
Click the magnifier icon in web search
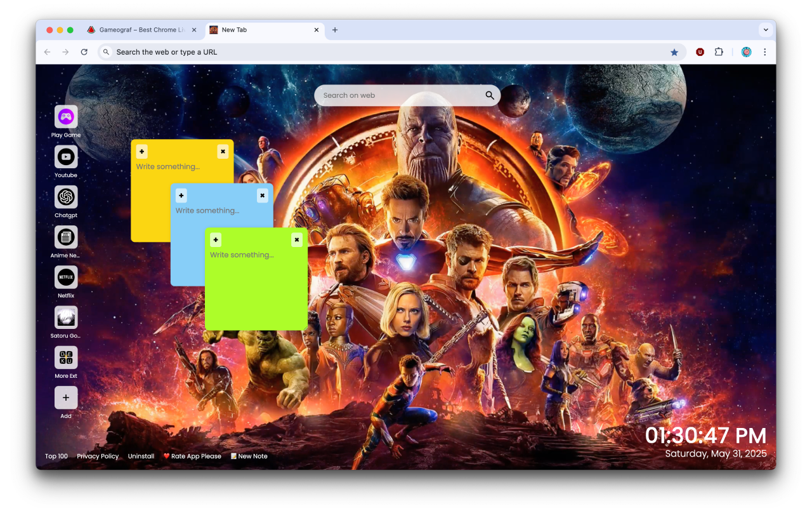(x=490, y=95)
